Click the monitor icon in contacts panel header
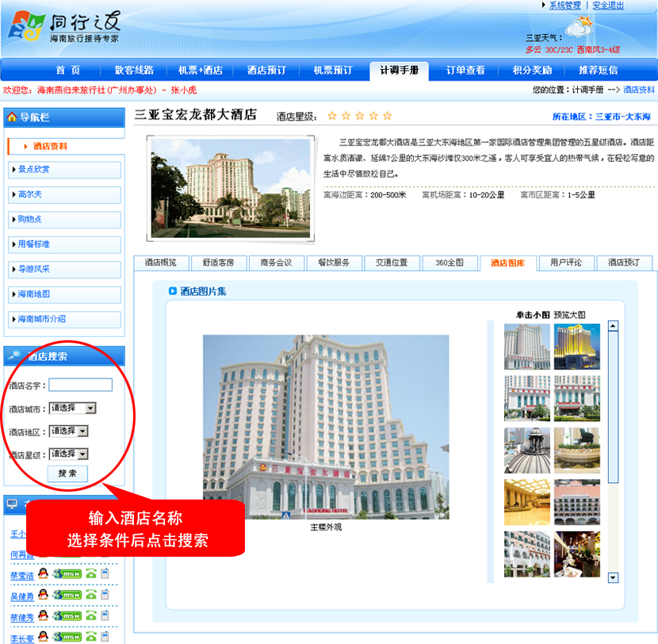The height and width of the screenshot is (644, 658). click(x=12, y=504)
